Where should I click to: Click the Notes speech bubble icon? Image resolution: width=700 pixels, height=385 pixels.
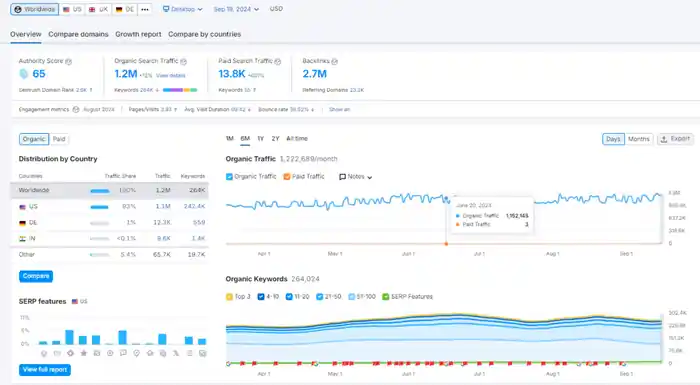[x=342, y=177]
